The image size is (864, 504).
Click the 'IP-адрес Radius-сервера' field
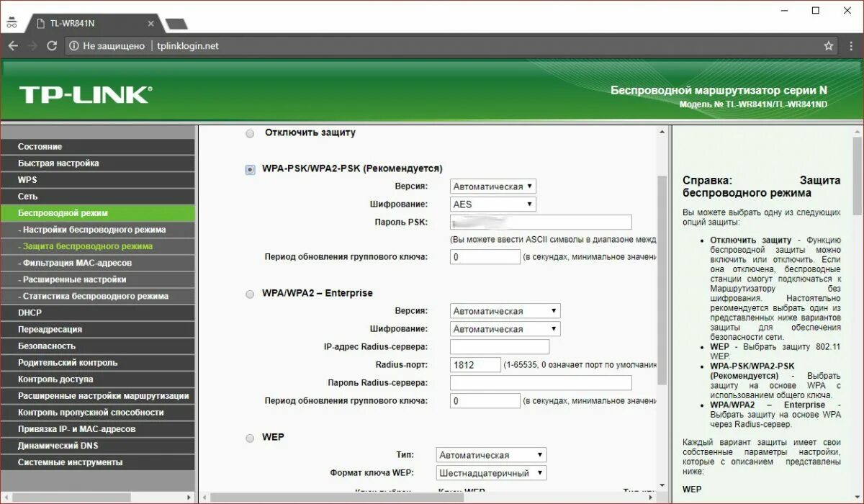click(500, 347)
